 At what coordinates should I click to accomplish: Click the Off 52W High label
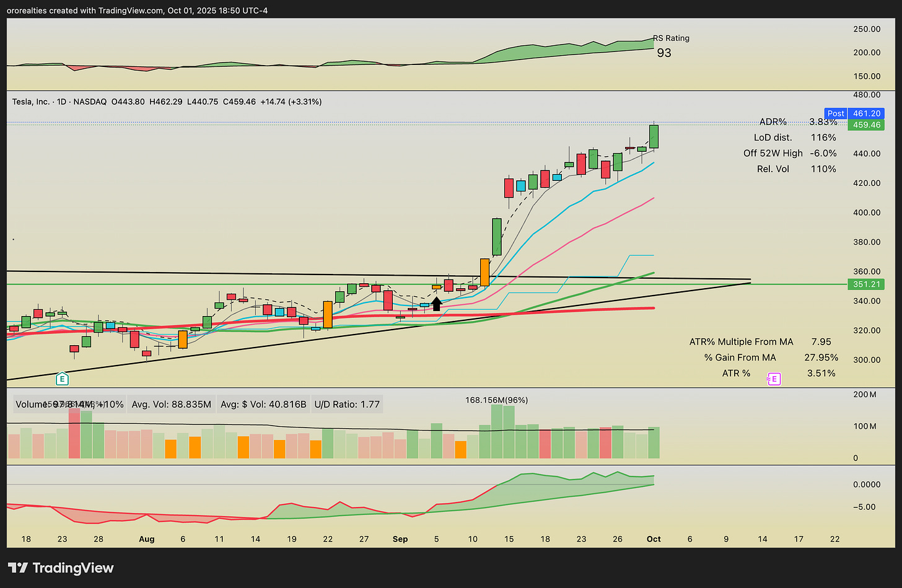click(773, 153)
